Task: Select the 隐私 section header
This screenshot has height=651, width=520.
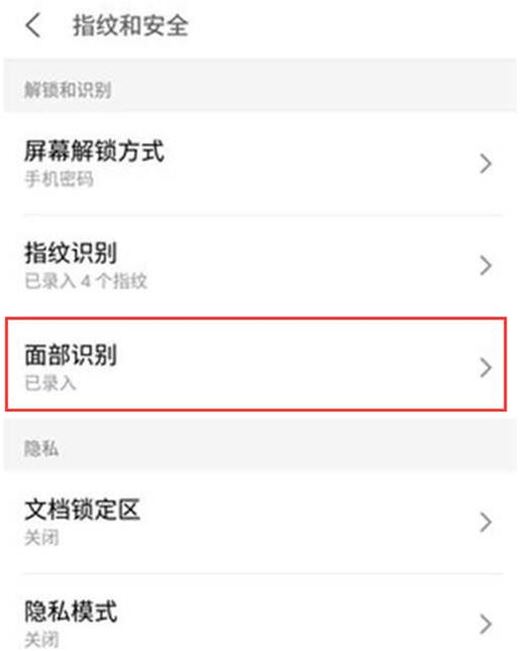Action: coord(41,448)
